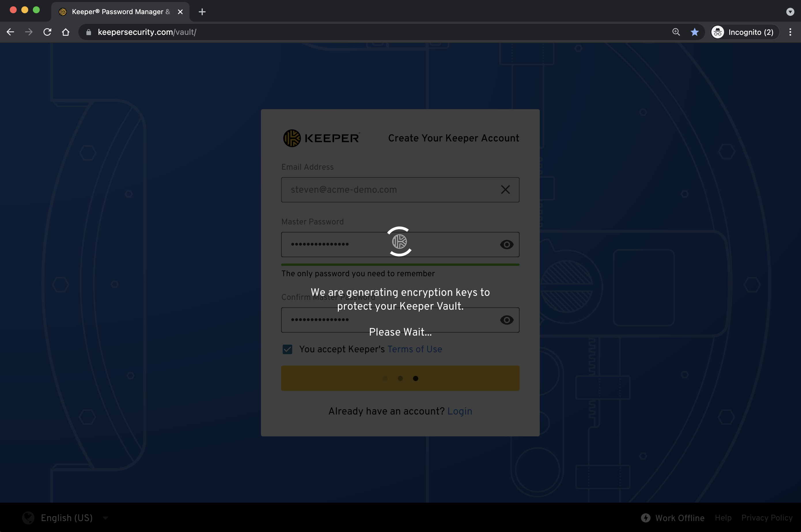Image resolution: width=801 pixels, height=532 pixels.
Task: Open the Help link
Action: tap(723, 518)
